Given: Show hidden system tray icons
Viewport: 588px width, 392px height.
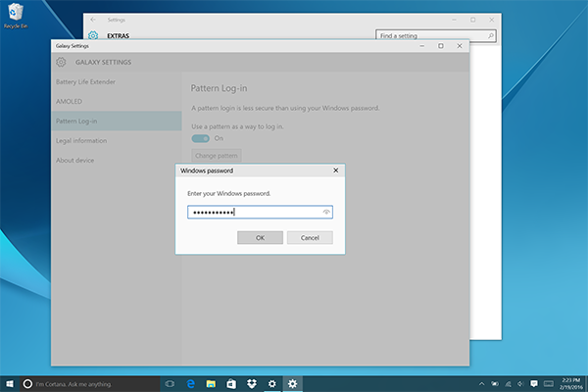Looking at the screenshot, I should click(x=481, y=384).
